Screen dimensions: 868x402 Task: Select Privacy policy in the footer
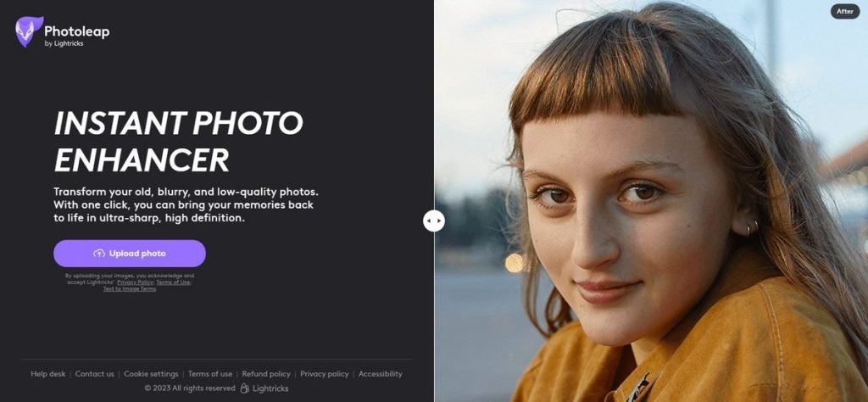pos(324,374)
